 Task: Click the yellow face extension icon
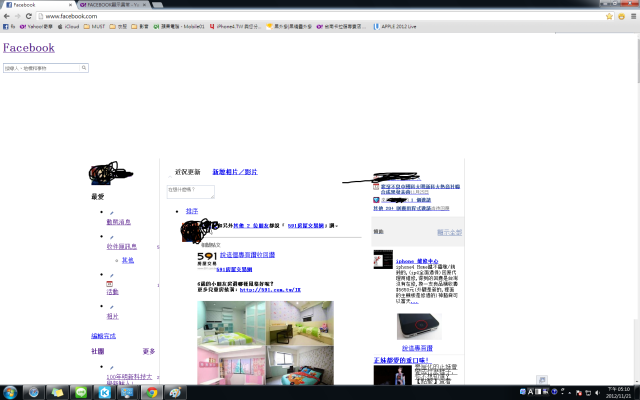622,16
